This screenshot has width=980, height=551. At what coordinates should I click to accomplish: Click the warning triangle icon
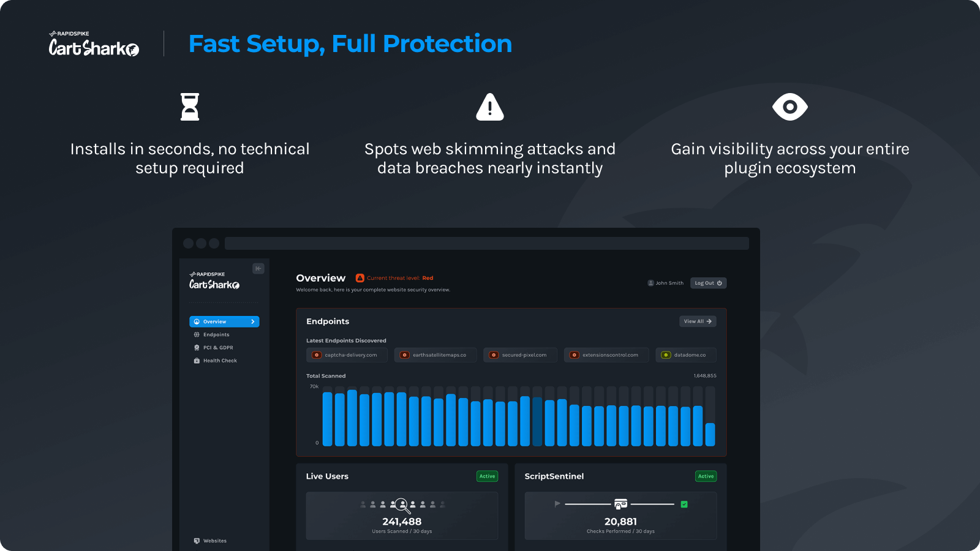pyautogui.click(x=490, y=107)
